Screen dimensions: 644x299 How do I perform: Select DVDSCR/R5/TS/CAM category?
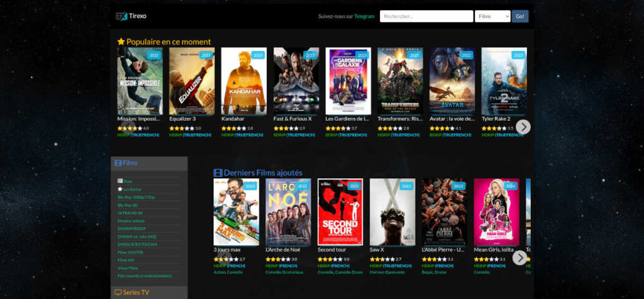pos(137,244)
